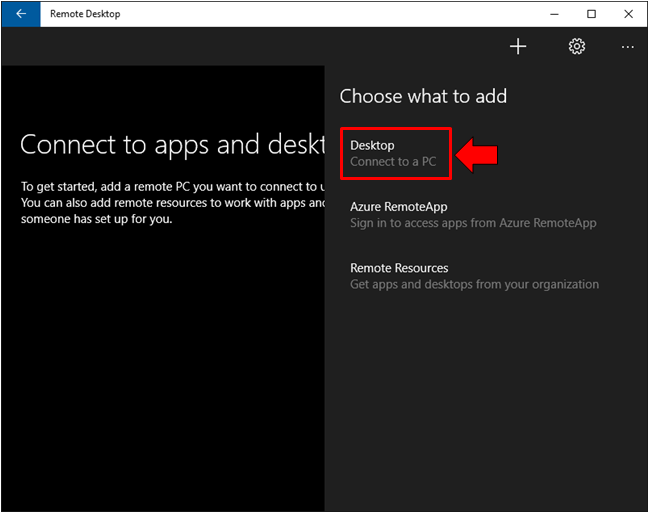Choose the Azure RemoteApp option
Viewport: 649px width, 513px height.
[473, 215]
